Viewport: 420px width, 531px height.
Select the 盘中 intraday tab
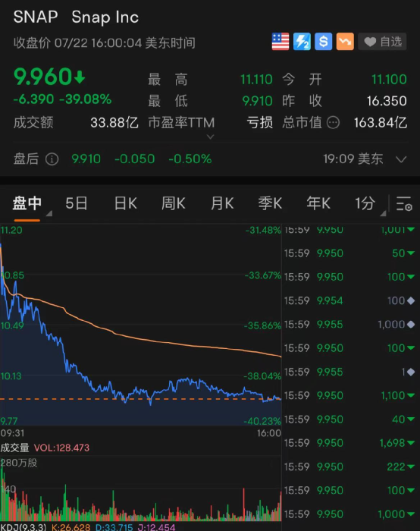(27, 203)
